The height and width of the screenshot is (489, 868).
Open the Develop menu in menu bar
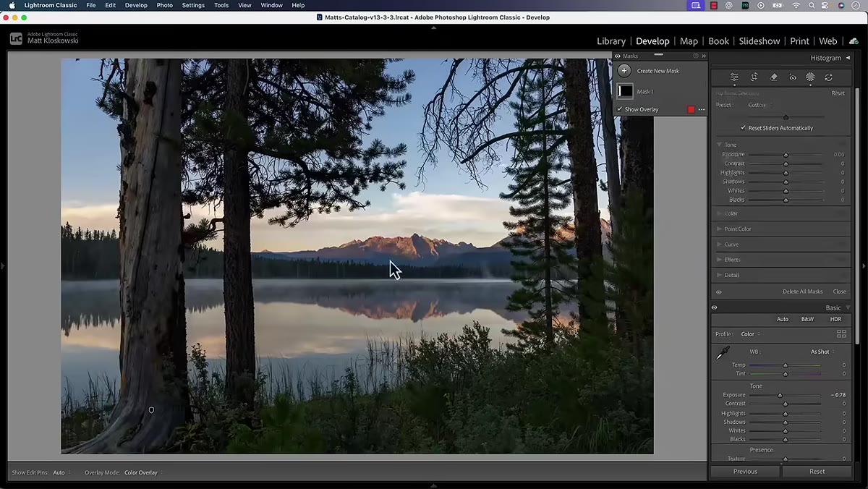tap(136, 5)
